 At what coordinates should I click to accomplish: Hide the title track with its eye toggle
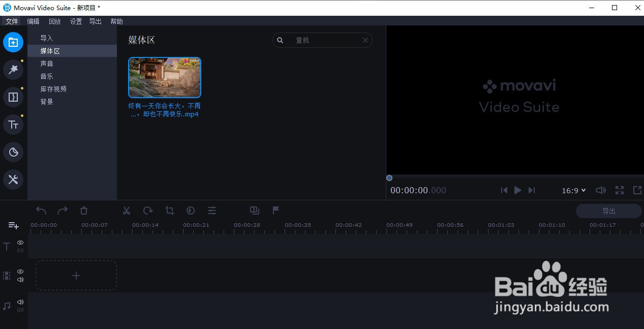tap(20, 243)
